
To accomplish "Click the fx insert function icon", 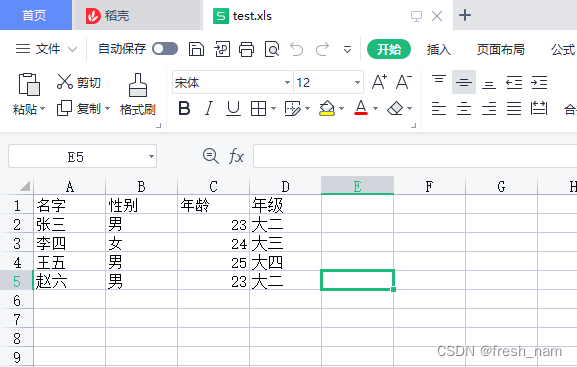I will click(236, 156).
